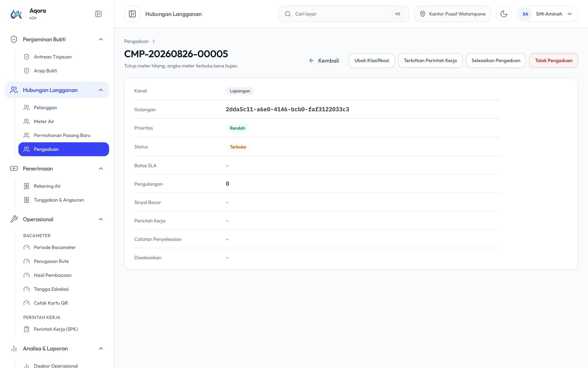Click the Pengaduan breadcrumb link
The image size is (588, 368).
pyautogui.click(x=136, y=41)
